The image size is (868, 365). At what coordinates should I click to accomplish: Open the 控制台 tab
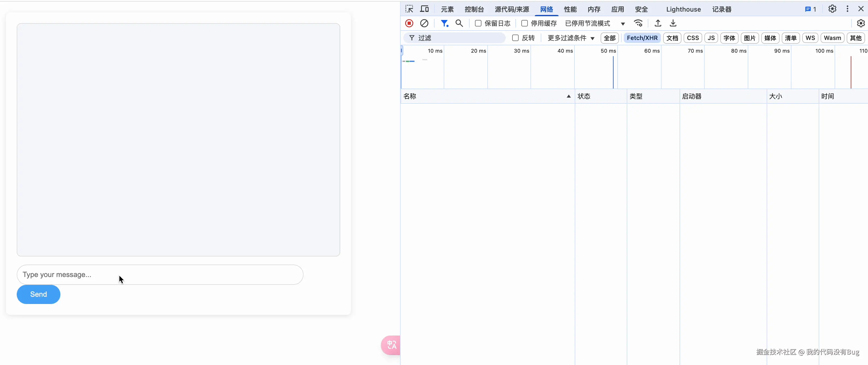pos(474,9)
